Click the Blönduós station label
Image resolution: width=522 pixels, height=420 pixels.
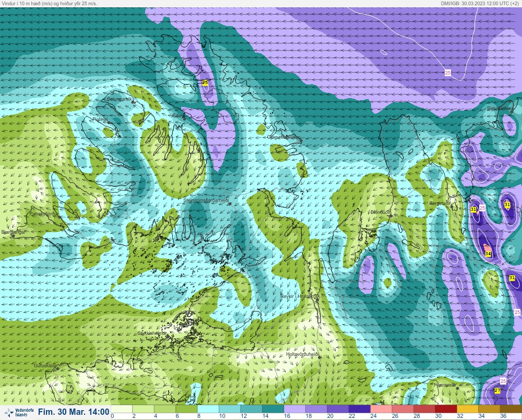click(x=380, y=212)
